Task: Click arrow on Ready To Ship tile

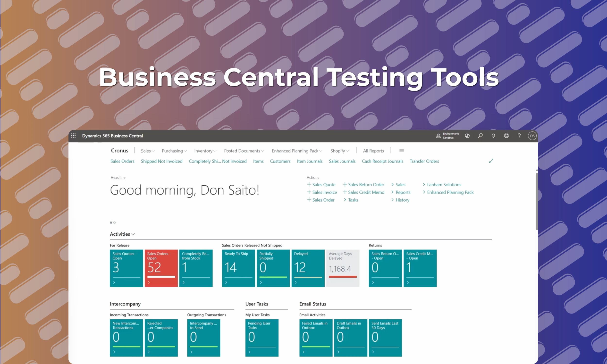Action: [226, 282]
